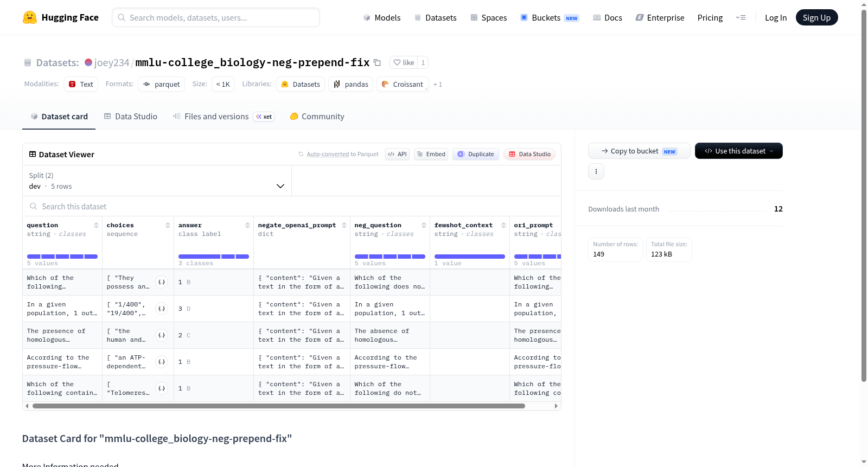Expand JSON choices in 'Telomeres' row
Viewport: 868px width, 467px height.
click(x=162, y=388)
